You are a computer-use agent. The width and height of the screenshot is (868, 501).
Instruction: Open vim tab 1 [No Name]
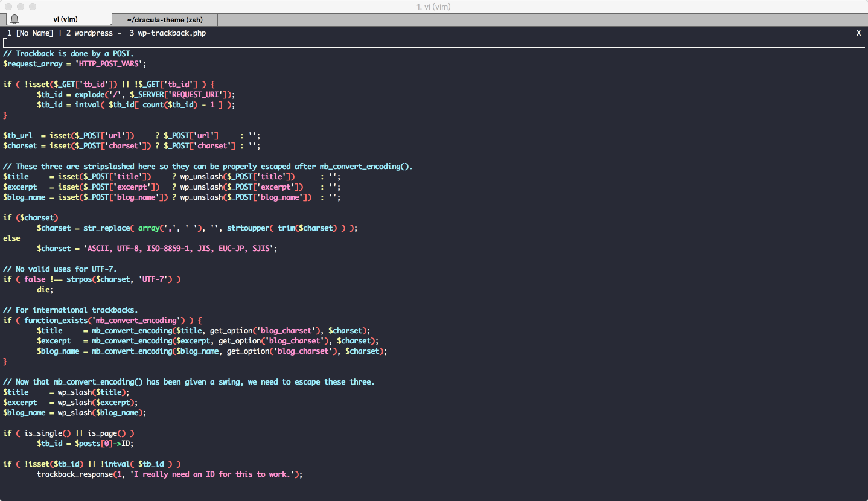point(30,33)
